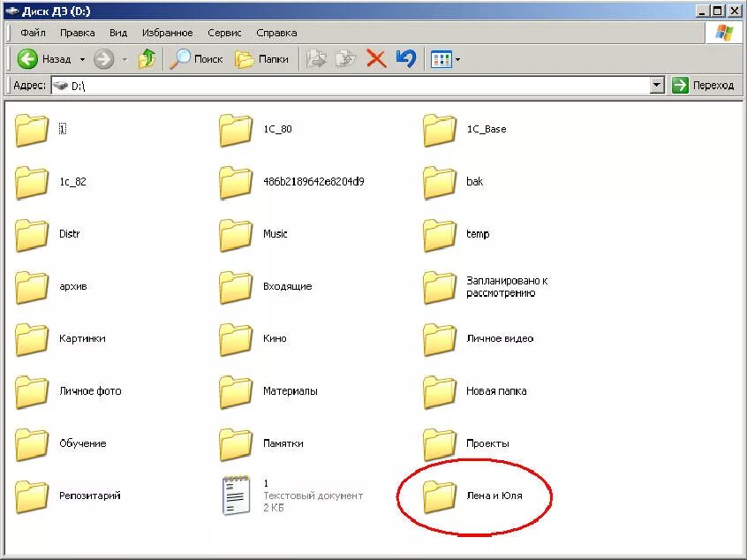
Task: Open the Сервис menu
Action: (223, 32)
